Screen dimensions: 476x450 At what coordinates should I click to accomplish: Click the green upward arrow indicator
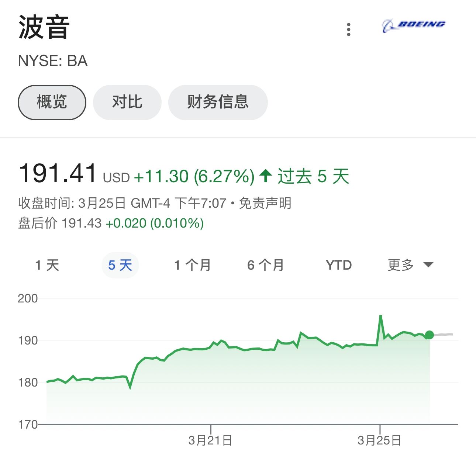coord(265,176)
